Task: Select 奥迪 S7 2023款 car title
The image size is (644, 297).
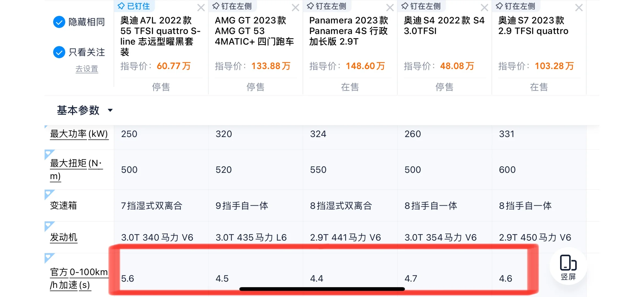Action: click(533, 26)
